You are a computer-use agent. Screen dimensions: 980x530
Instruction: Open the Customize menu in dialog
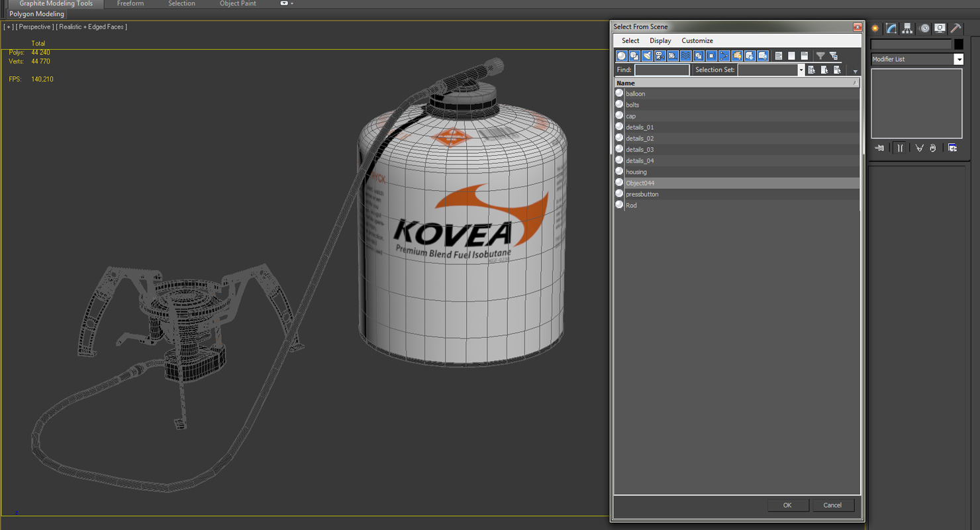point(697,40)
